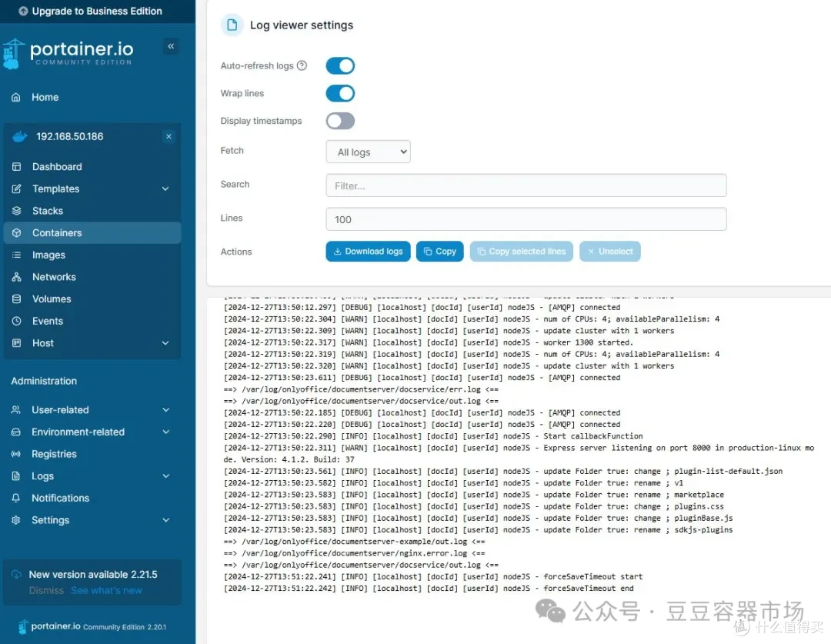Click the new version update icon
The width and height of the screenshot is (831, 644).
pos(16,575)
